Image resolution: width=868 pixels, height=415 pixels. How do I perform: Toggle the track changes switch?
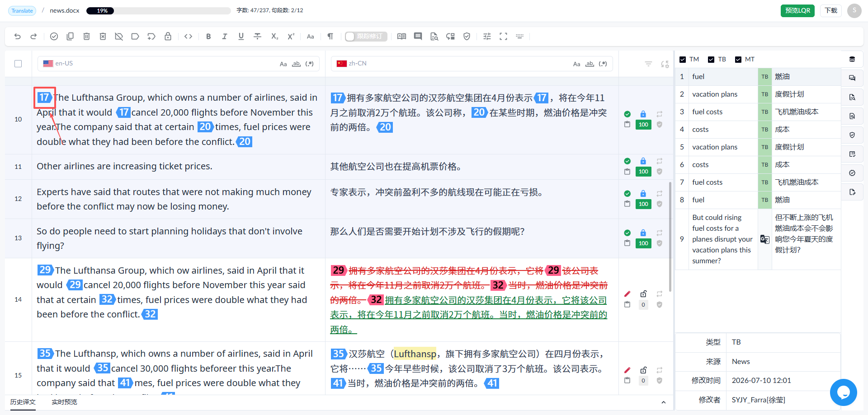pos(366,37)
